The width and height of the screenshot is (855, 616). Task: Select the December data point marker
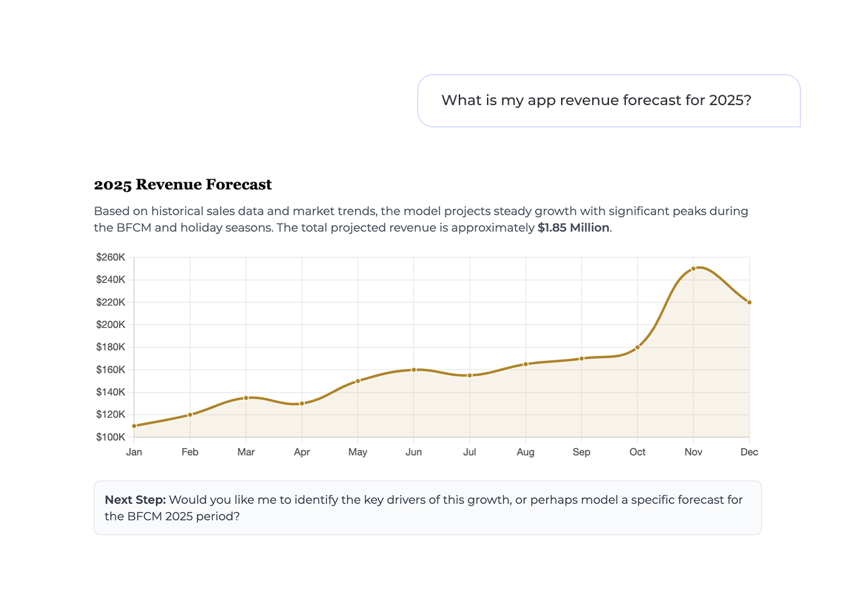(x=749, y=302)
